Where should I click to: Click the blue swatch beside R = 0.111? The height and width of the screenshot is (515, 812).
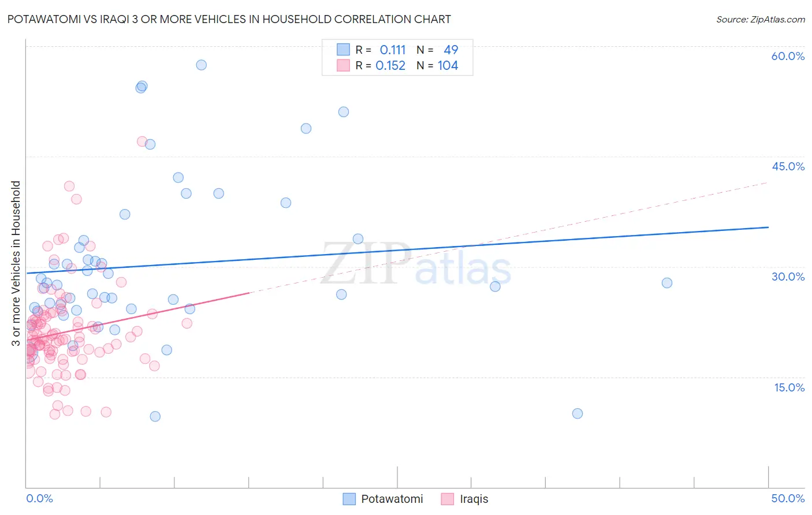pos(343,50)
